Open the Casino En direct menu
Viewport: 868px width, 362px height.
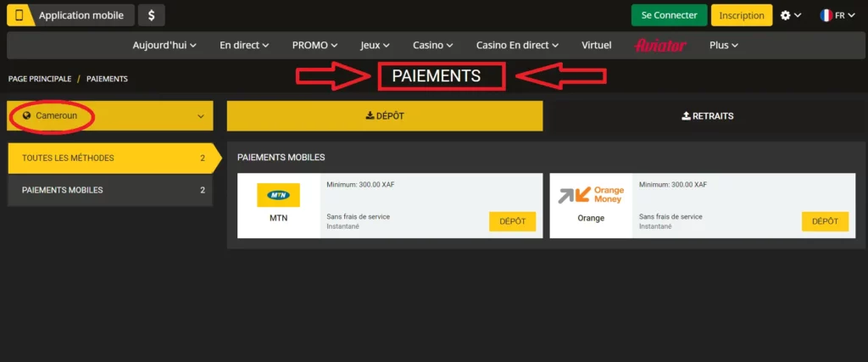pyautogui.click(x=517, y=46)
